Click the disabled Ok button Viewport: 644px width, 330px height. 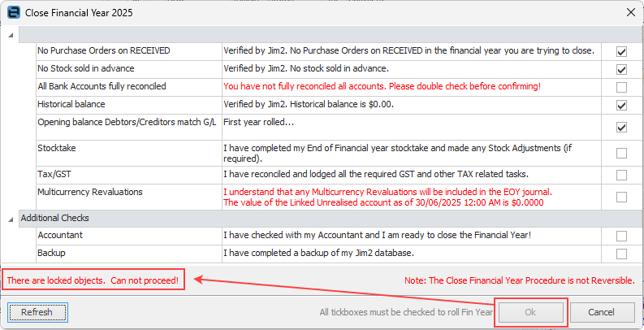(530, 312)
